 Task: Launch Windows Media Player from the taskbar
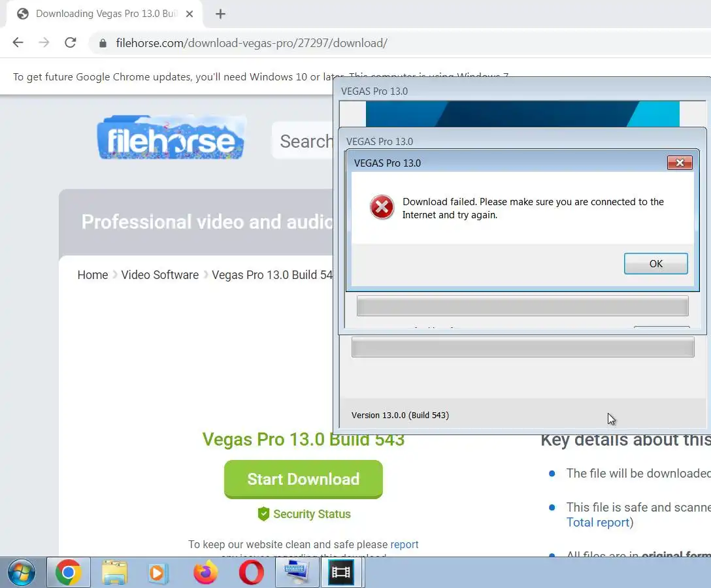pos(158,572)
